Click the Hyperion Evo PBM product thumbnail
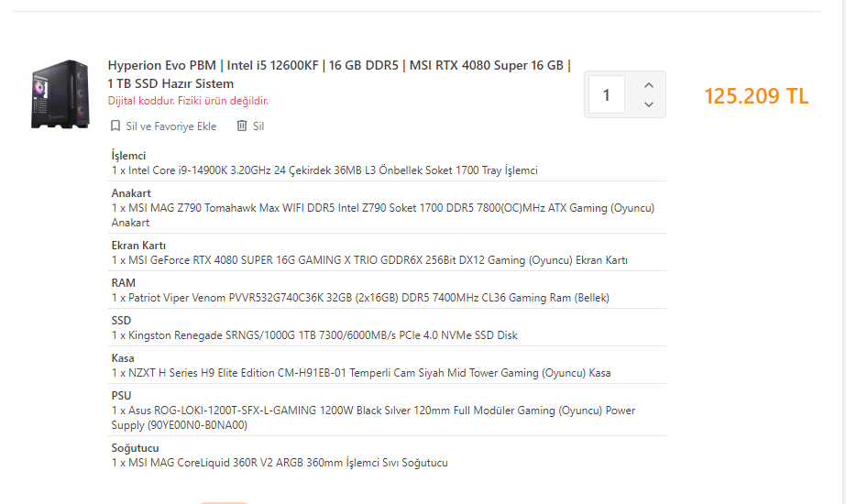Image resolution: width=846 pixels, height=504 pixels. click(x=60, y=94)
